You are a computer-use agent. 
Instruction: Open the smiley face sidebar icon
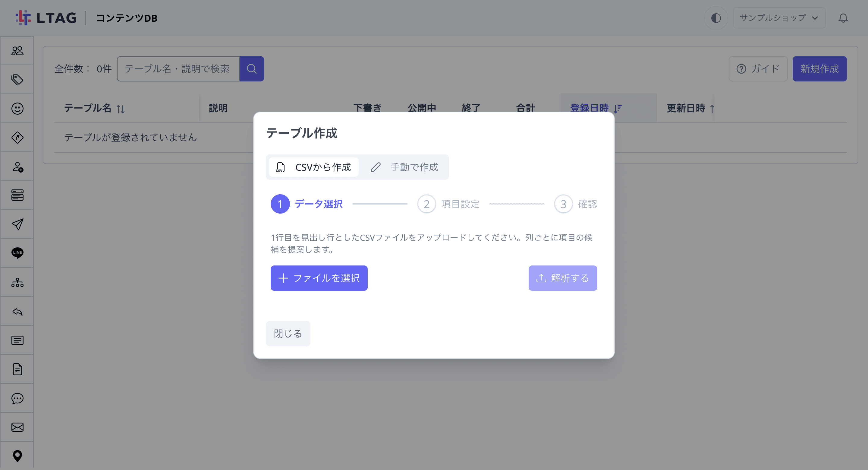[17, 109]
